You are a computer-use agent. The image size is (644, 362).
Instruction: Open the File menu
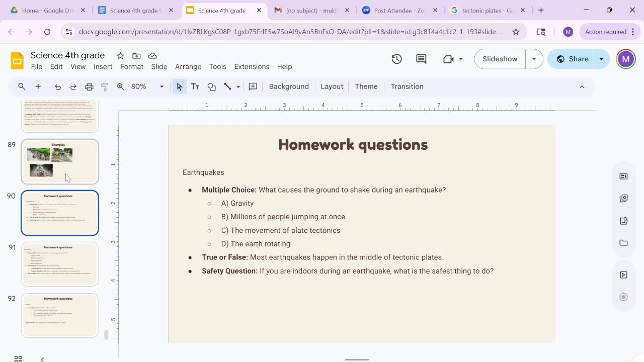click(x=37, y=66)
